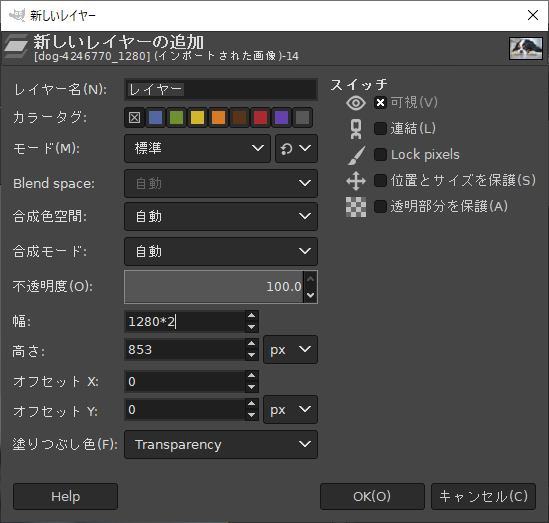
Task: Select the no-color tag icon
Action: pyautogui.click(x=134, y=118)
